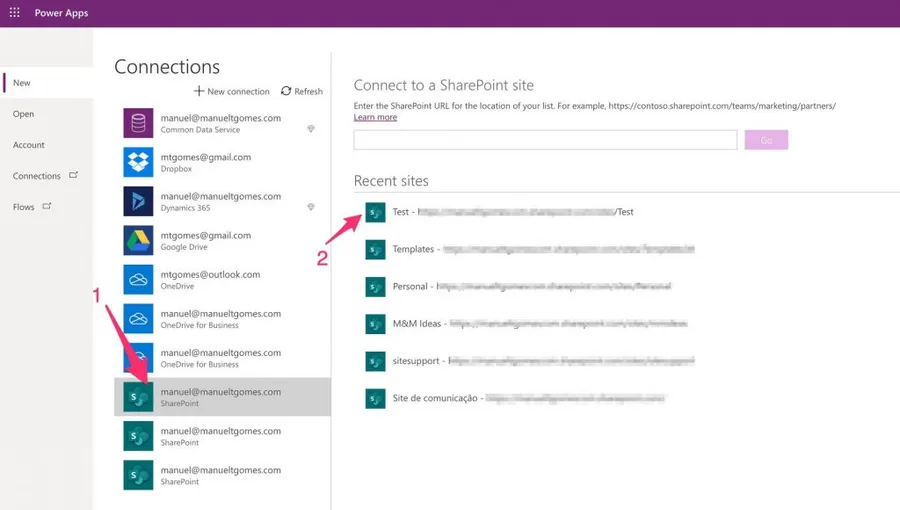Image resolution: width=900 pixels, height=510 pixels.
Task: Click the premium diamond icon by Dynamics 365
Action: point(310,207)
